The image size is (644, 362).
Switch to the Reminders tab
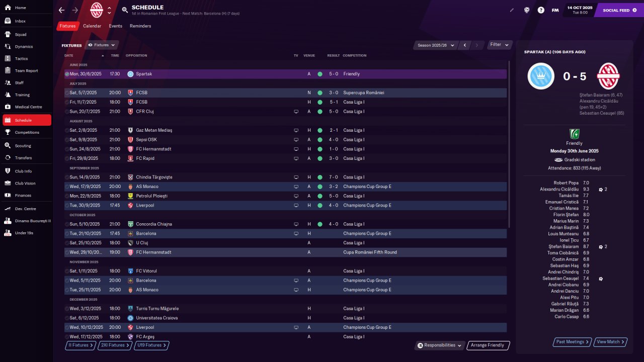(x=140, y=26)
